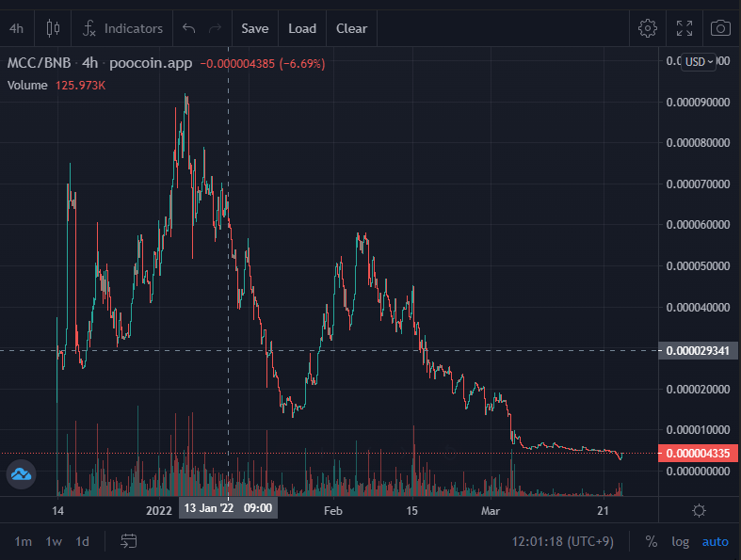Clear the chart drawings
The height and width of the screenshot is (560, 741).
(351, 28)
